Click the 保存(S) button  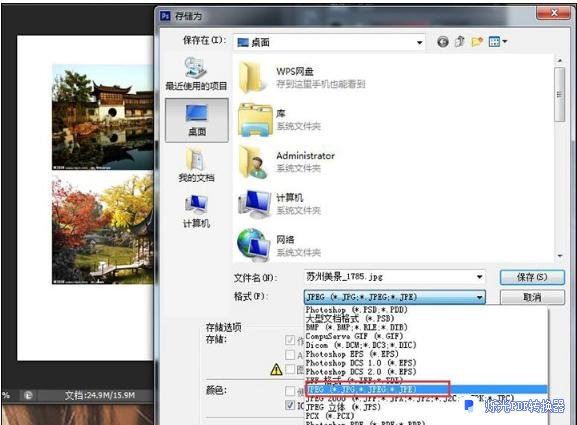click(532, 277)
